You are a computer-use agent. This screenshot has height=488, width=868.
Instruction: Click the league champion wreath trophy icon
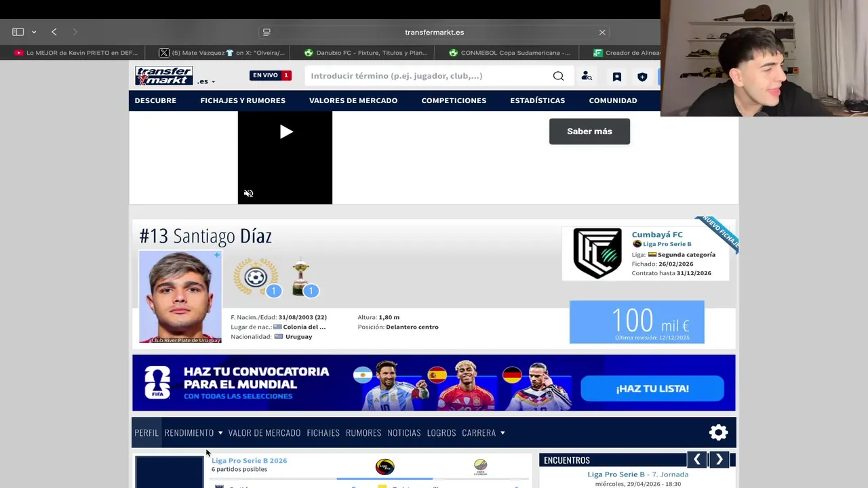coord(256,277)
